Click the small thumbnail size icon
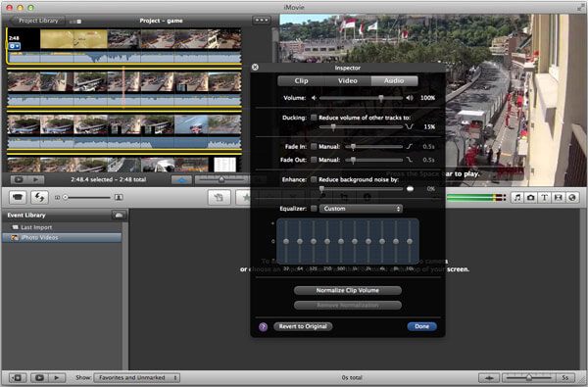Screen dimensions: 588x387 click(57, 197)
